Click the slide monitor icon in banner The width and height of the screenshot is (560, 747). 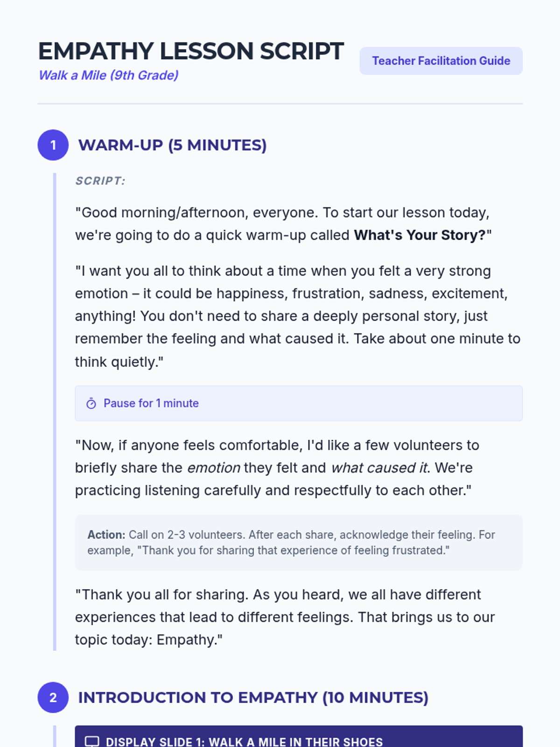(x=92, y=741)
